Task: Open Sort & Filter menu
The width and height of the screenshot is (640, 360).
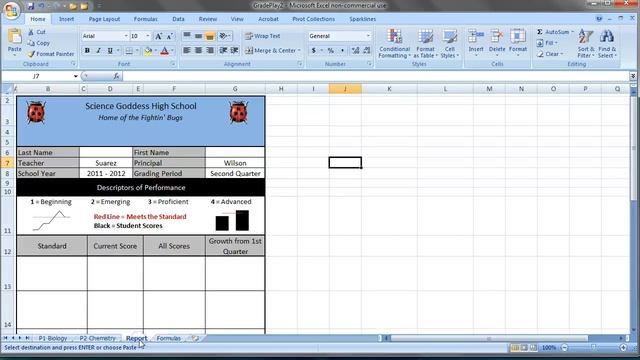Action: (586, 43)
